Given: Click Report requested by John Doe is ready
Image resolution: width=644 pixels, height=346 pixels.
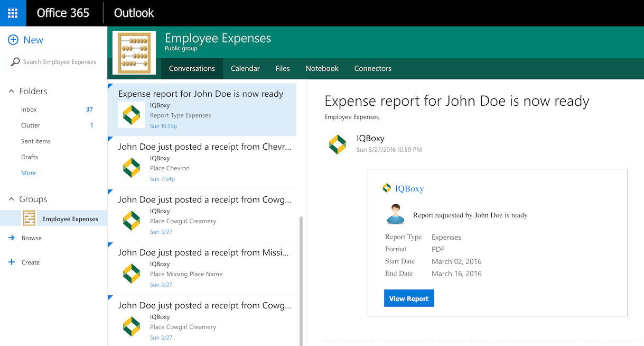Looking at the screenshot, I should click(x=470, y=215).
